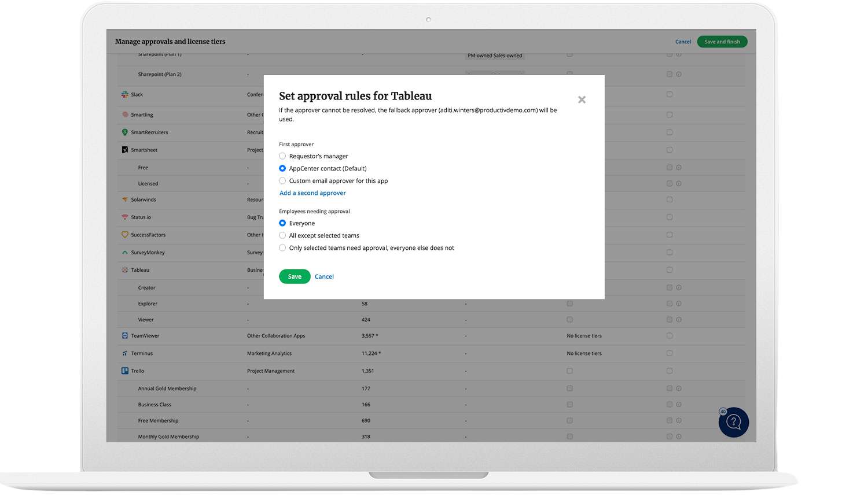Choose Custom email approver for this app
Screen dimensions: 868x503
click(282, 181)
